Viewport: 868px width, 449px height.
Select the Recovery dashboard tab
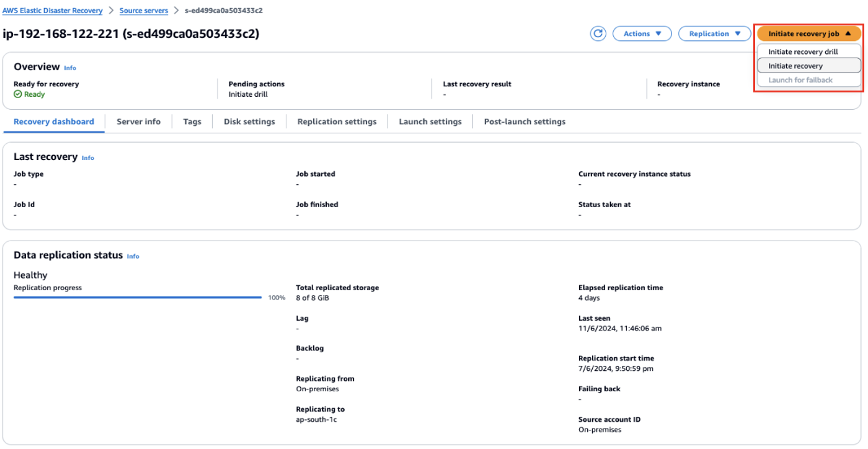[54, 122]
